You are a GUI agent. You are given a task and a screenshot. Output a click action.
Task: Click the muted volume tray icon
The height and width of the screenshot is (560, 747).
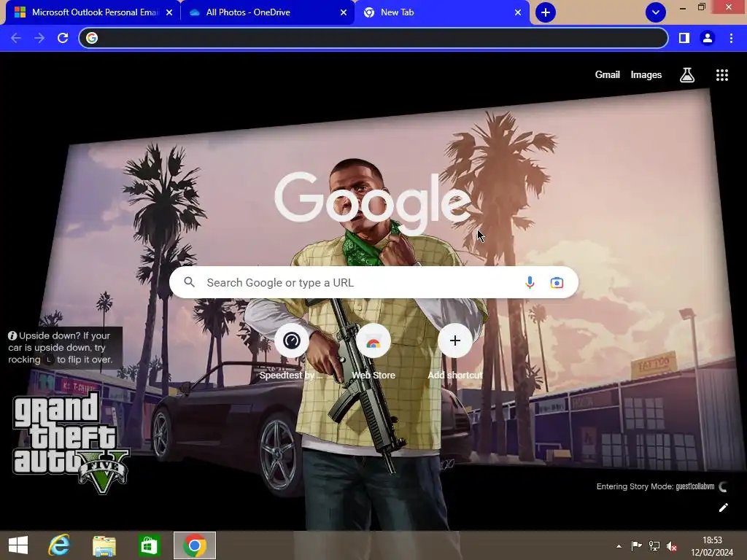pyautogui.click(x=672, y=546)
